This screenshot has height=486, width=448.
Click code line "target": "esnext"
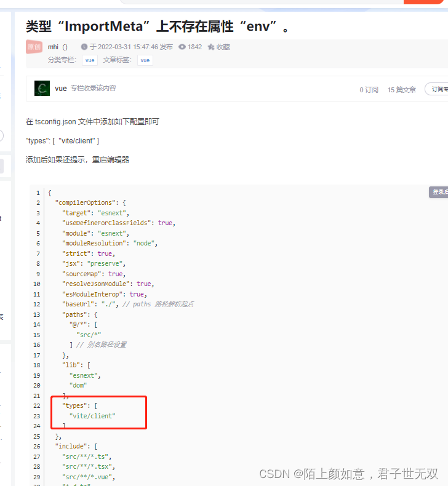(x=95, y=213)
